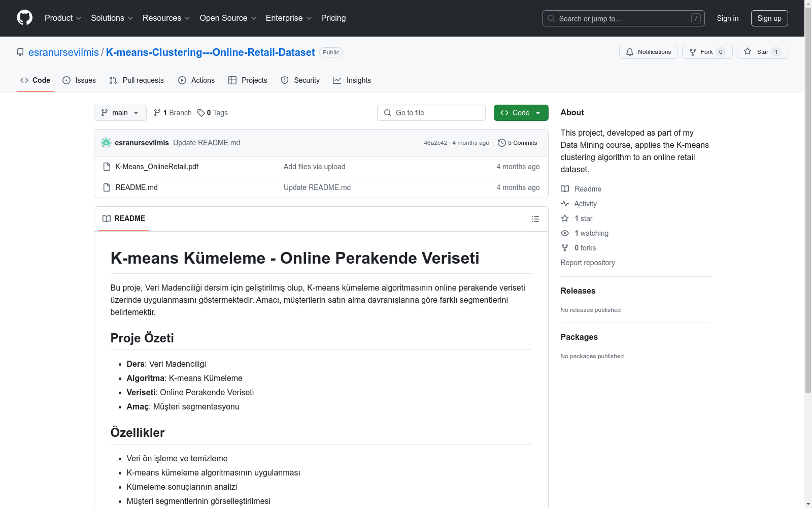Open the Releases section heading
812x508 pixels.
(x=578, y=291)
